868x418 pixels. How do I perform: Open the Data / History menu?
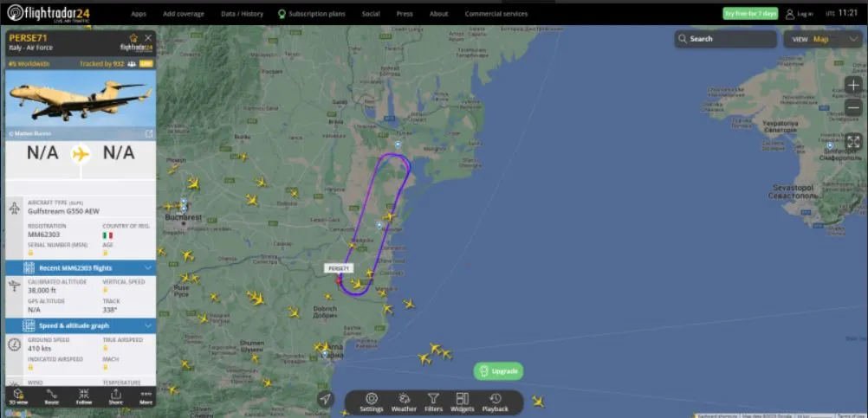tap(242, 14)
